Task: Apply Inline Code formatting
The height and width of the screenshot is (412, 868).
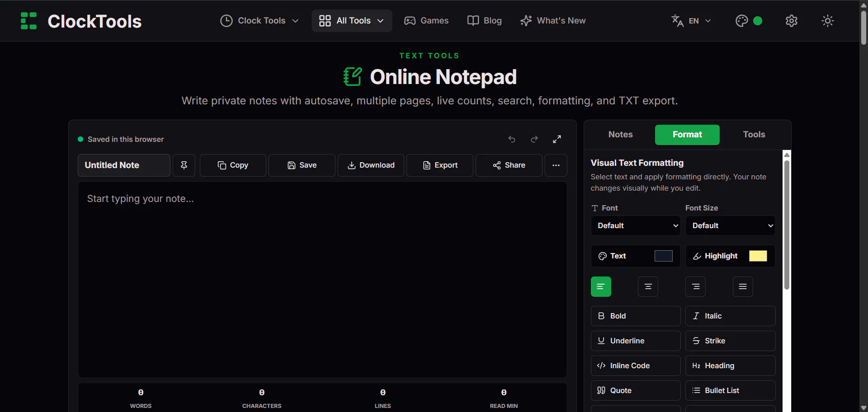Action: (x=636, y=366)
